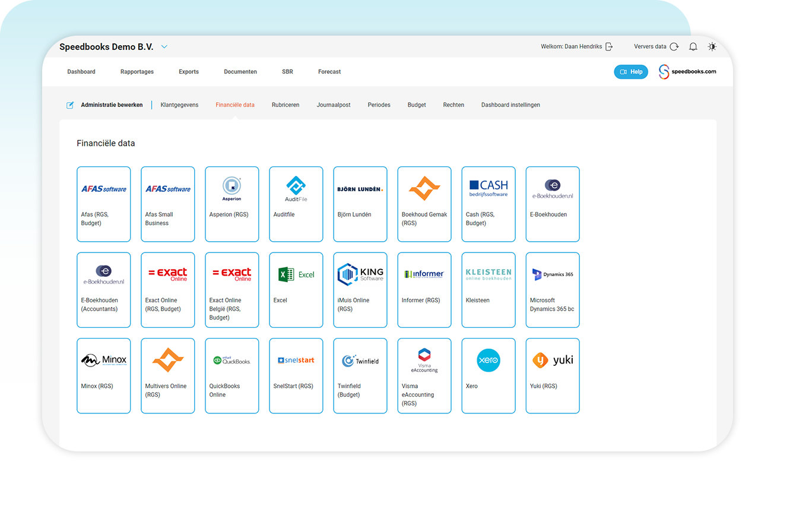Select the Björn Lundén card
Image resolution: width=812 pixels, height=531 pixels.
pyautogui.click(x=360, y=204)
